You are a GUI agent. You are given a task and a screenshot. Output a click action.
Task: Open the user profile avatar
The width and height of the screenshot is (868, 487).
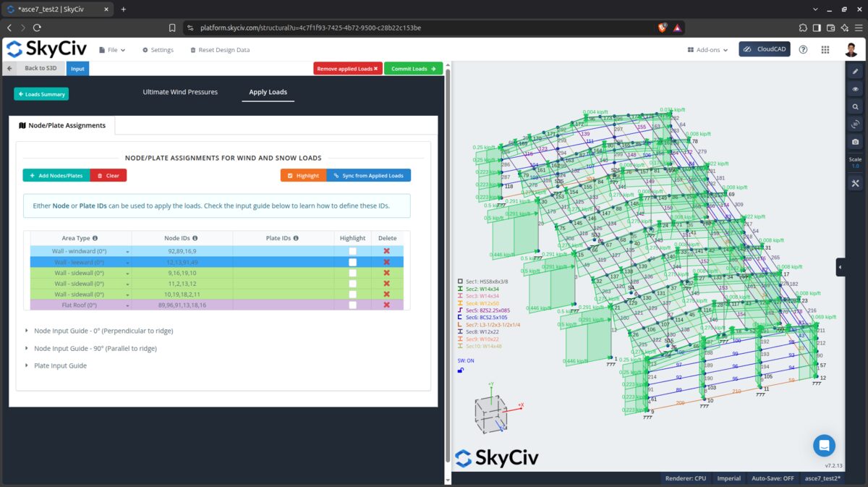(851, 50)
